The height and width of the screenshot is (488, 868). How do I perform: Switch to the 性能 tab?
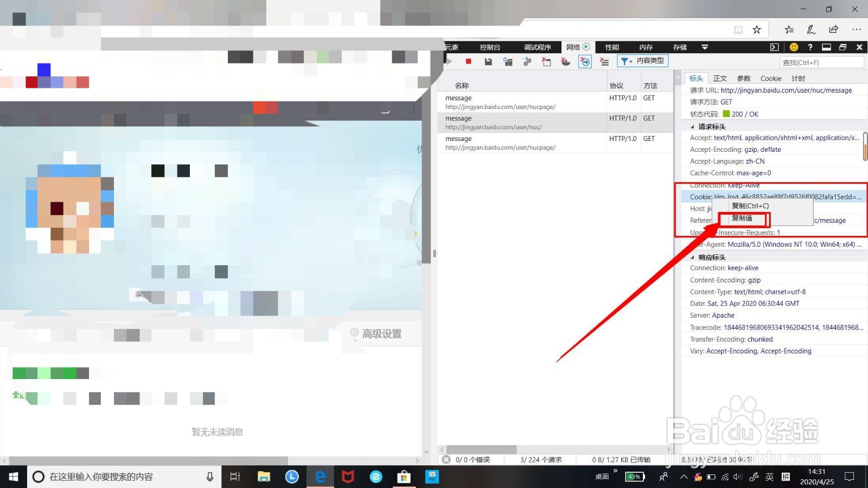pos(612,47)
